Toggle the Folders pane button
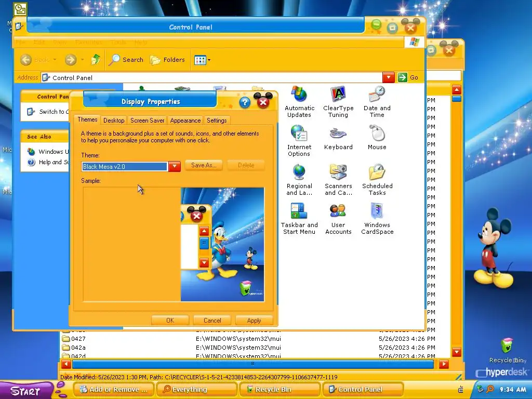 click(168, 60)
